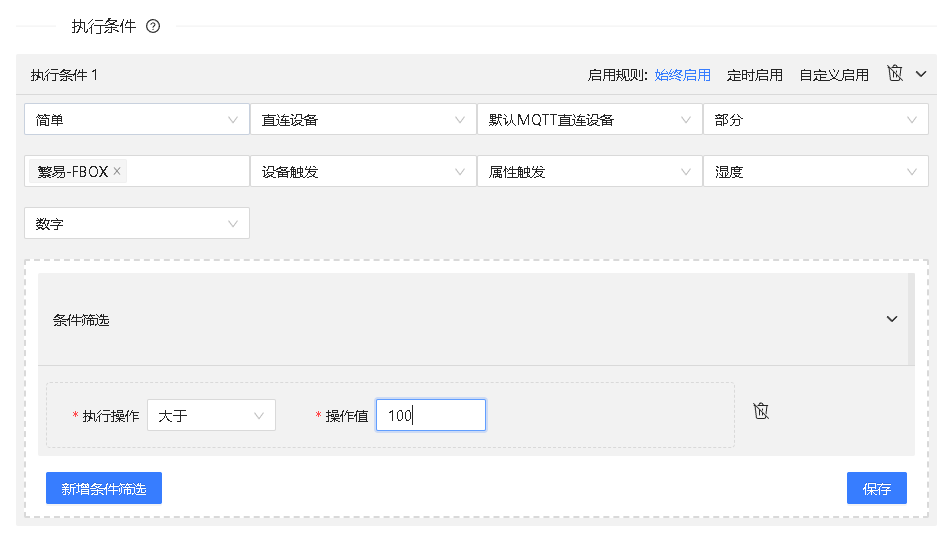Open the 直连设备 dropdown
The width and height of the screenshot is (944, 542).
[x=362, y=120]
